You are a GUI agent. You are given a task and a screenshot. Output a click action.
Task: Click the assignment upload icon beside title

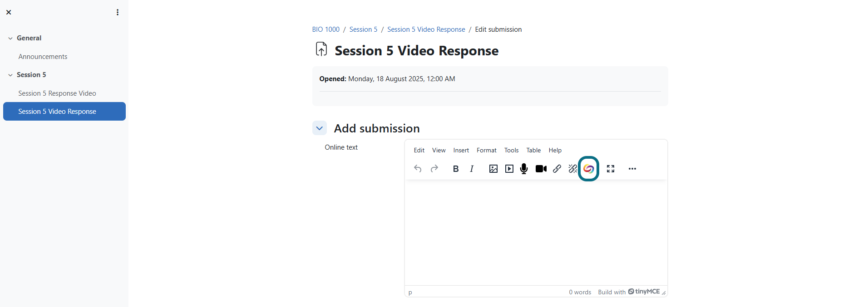(321, 49)
